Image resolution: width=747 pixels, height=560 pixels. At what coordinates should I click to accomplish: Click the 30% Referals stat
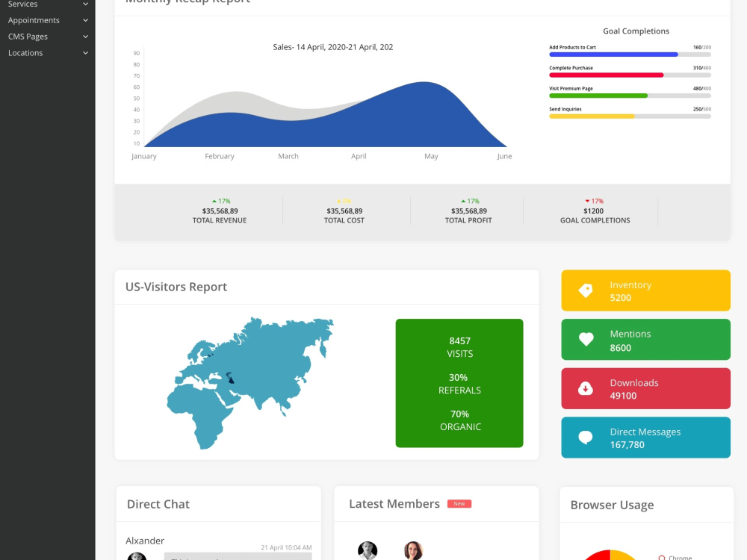[x=459, y=384]
